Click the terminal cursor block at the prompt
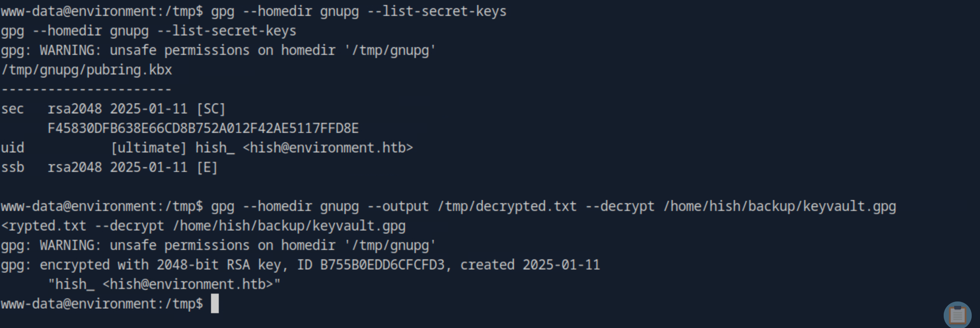980x328 pixels. coord(215,304)
